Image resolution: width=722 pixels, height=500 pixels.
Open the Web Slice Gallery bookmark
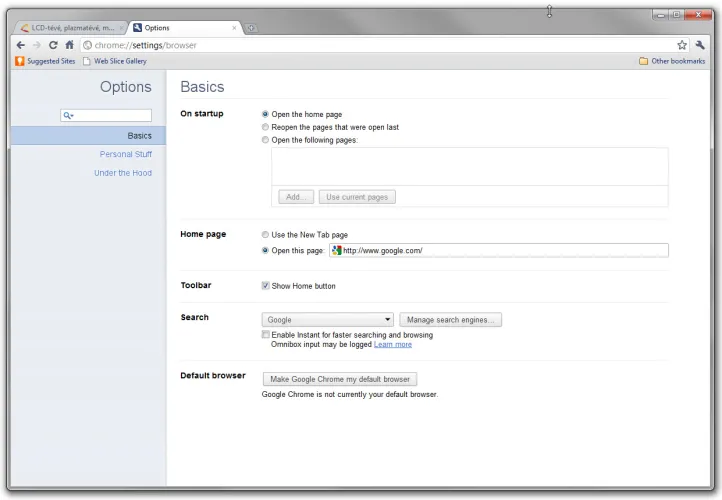(115, 61)
